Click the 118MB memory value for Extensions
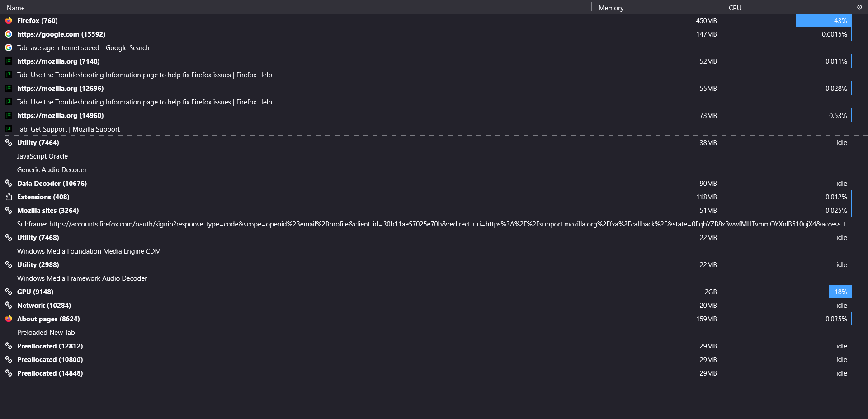Viewport: 868px width, 419px height. [x=706, y=197]
